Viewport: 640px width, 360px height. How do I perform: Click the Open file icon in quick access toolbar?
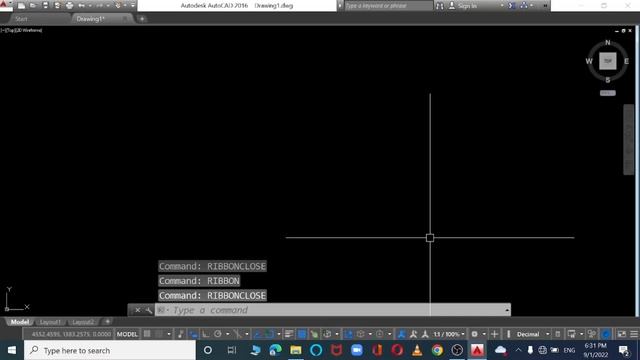pos(33,6)
